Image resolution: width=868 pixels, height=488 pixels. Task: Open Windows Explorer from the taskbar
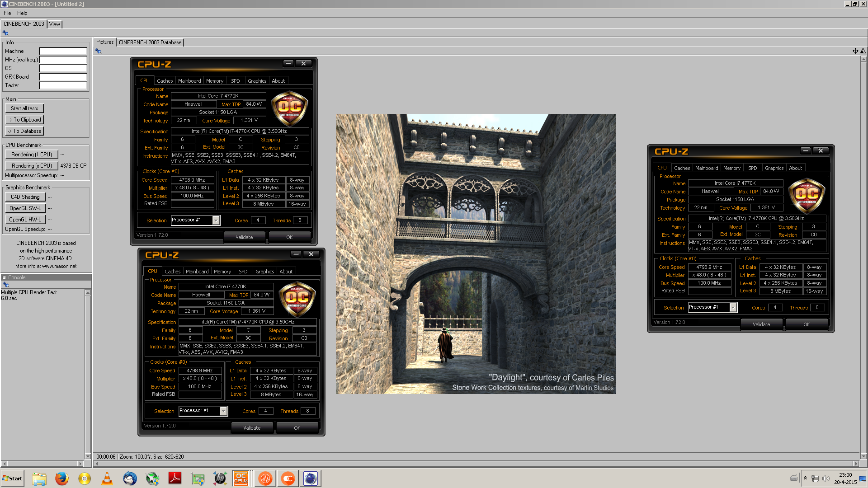39,479
